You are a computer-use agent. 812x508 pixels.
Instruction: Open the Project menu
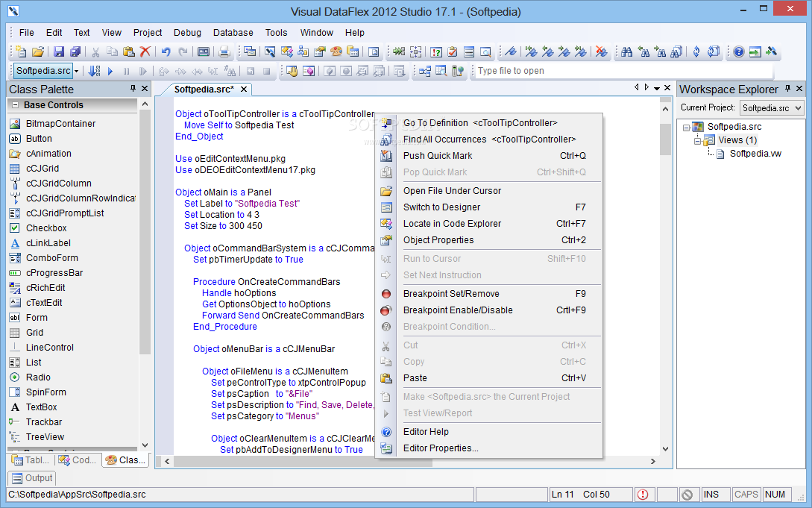click(148, 33)
